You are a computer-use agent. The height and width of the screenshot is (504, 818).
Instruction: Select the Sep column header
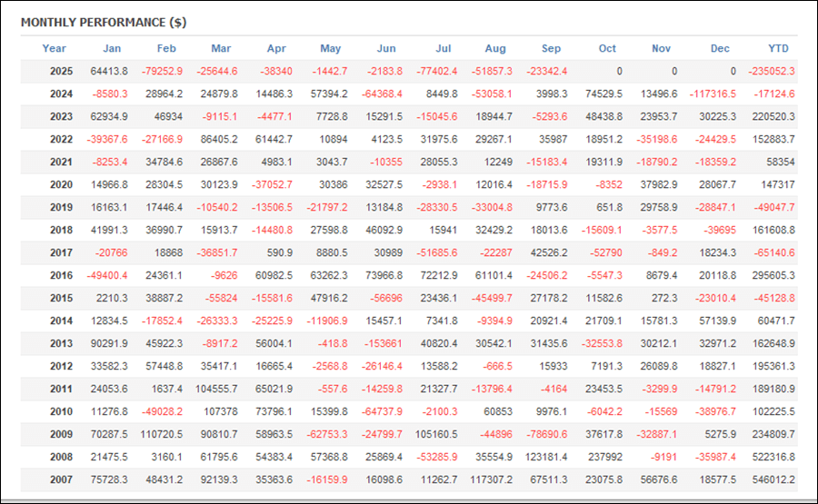tap(551, 48)
